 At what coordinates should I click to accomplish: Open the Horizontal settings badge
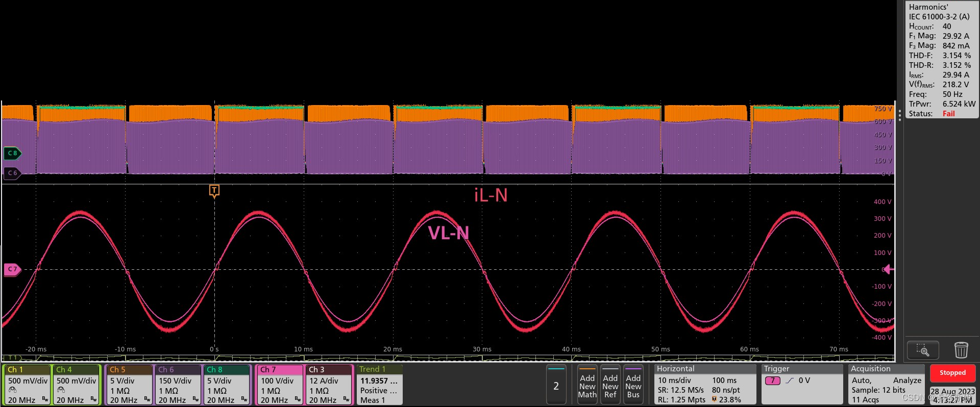click(705, 385)
